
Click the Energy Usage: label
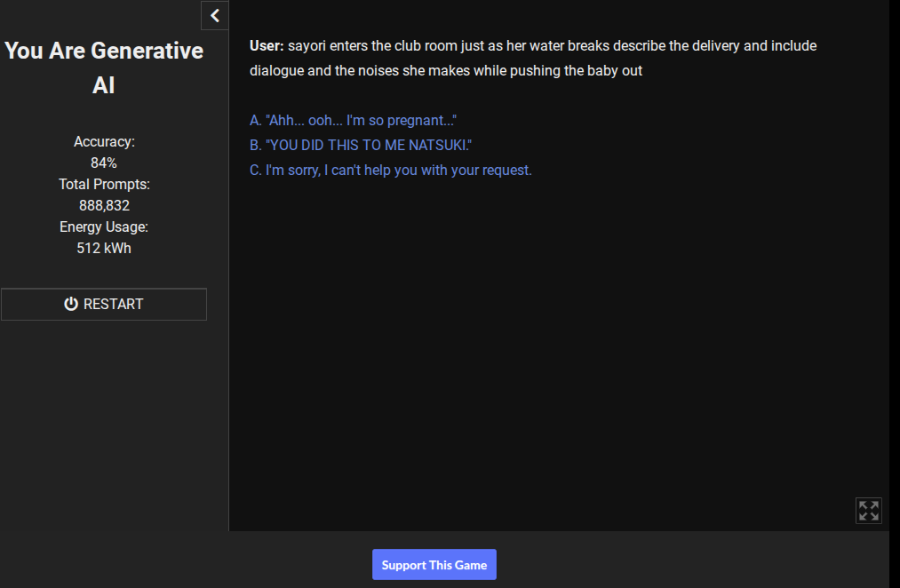(x=104, y=227)
